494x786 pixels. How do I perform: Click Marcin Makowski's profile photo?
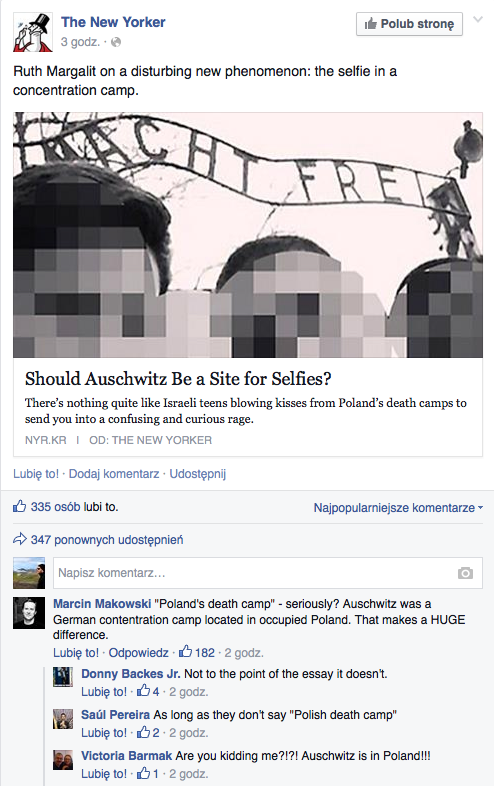(x=29, y=613)
